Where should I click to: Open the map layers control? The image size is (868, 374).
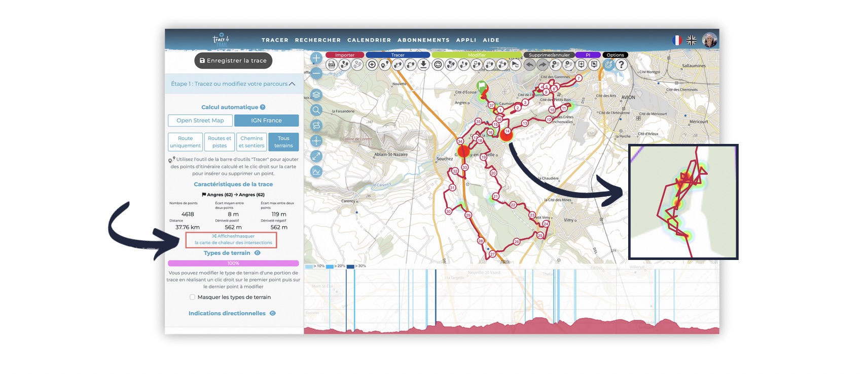click(x=316, y=95)
